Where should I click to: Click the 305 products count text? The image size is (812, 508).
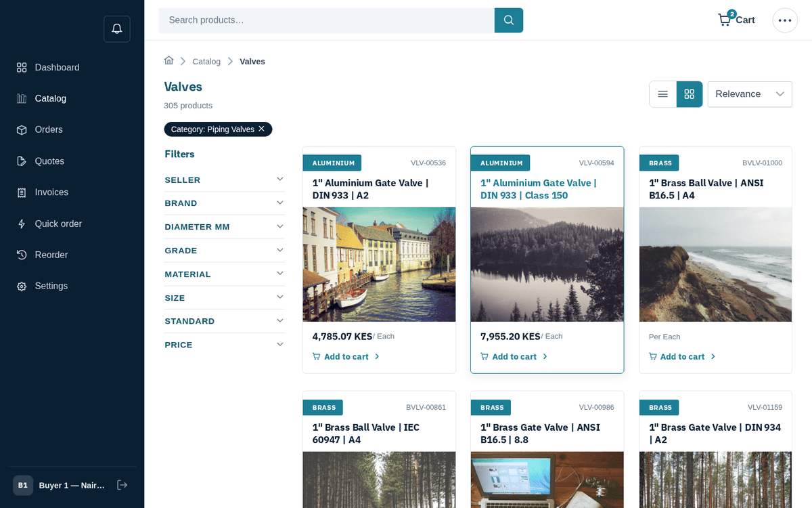coord(188,106)
